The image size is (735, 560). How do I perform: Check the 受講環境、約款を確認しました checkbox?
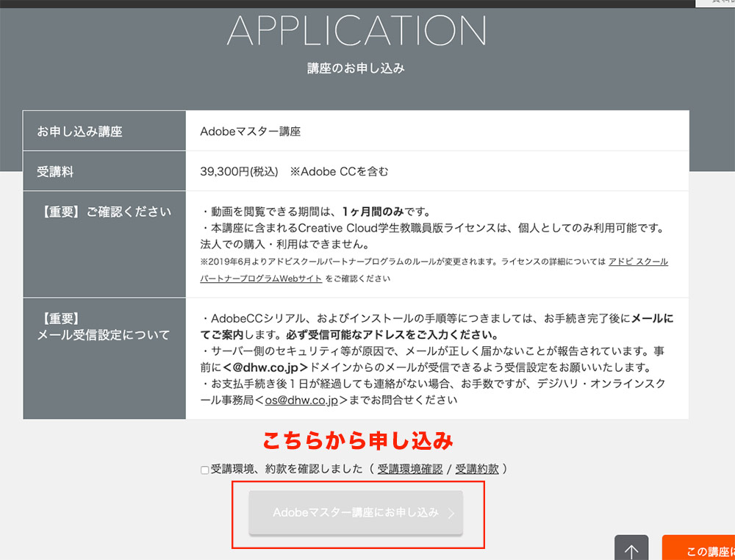(x=204, y=470)
